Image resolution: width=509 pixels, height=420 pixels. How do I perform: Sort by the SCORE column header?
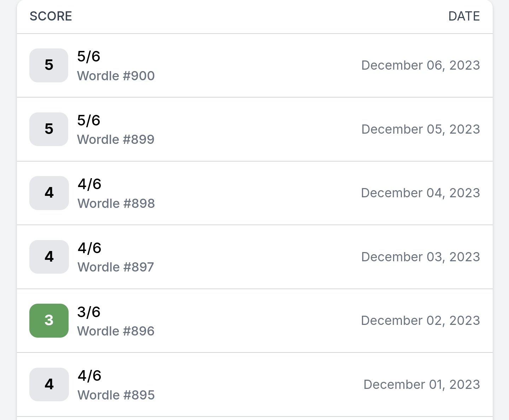pyautogui.click(x=51, y=16)
